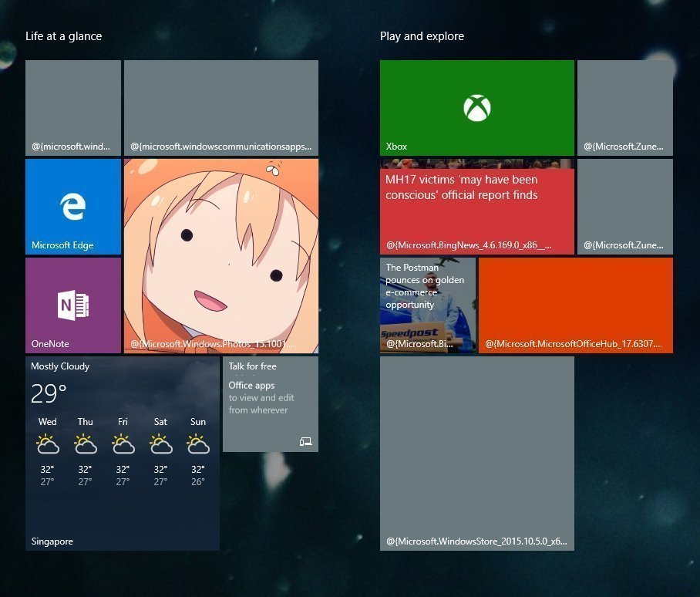Click Sunday's 26° low temperature

tap(198, 482)
